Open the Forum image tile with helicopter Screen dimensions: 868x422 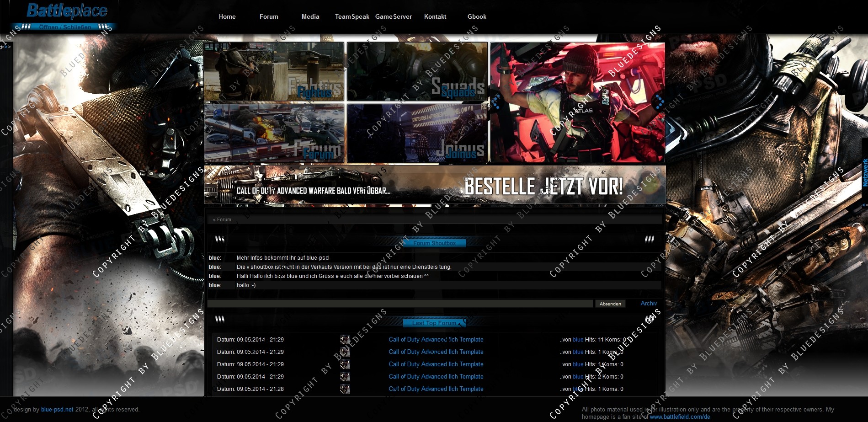pyautogui.click(x=274, y=133)
